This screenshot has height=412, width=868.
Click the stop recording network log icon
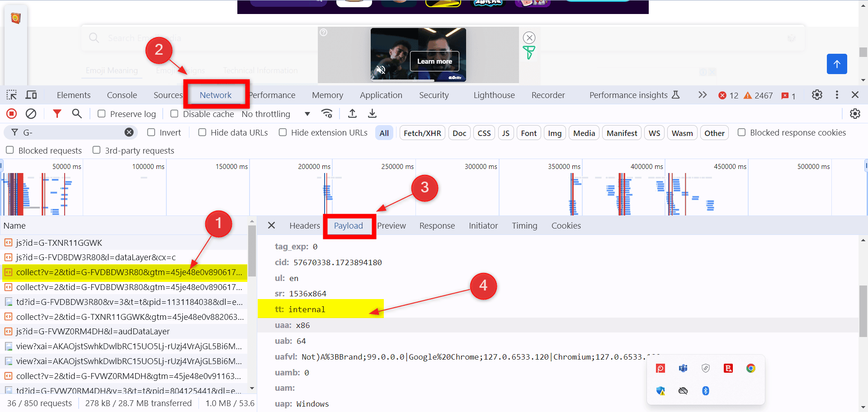pos(12,114)
